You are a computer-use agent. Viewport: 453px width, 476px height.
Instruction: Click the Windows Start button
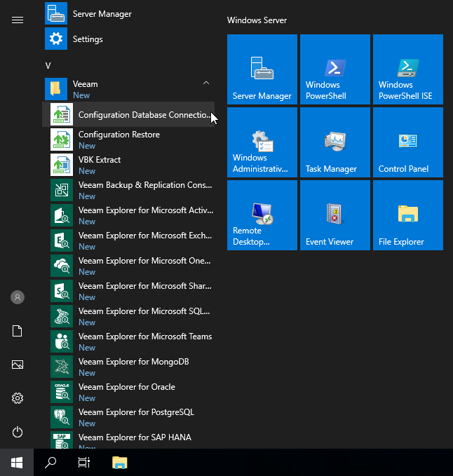pos(17,463)
